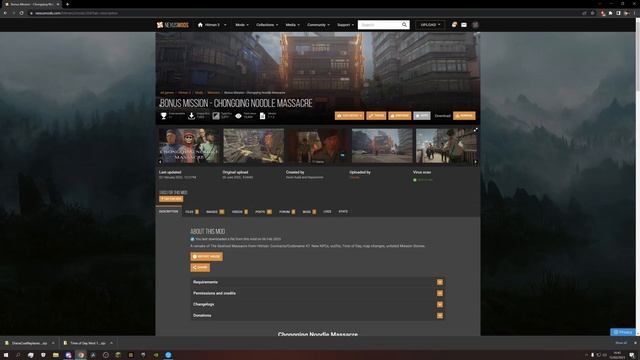Click the orange tag button under Tags
This screenshot has width=640, height=360.
tap(171, 199)
